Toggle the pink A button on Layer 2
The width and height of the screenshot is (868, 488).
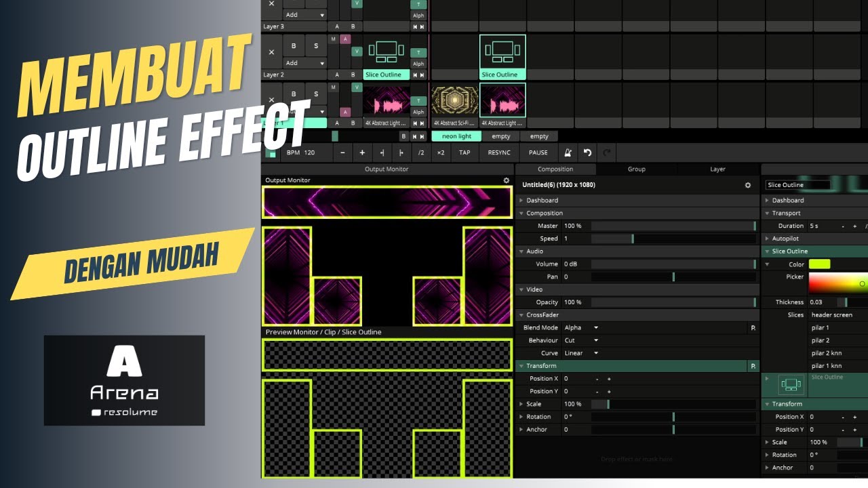coord(345,39)
